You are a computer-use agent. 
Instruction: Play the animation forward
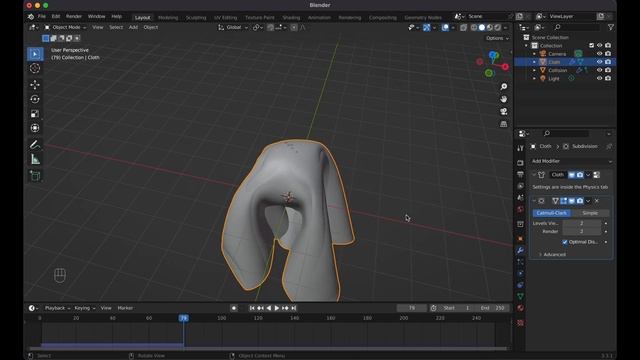(277, 308)
